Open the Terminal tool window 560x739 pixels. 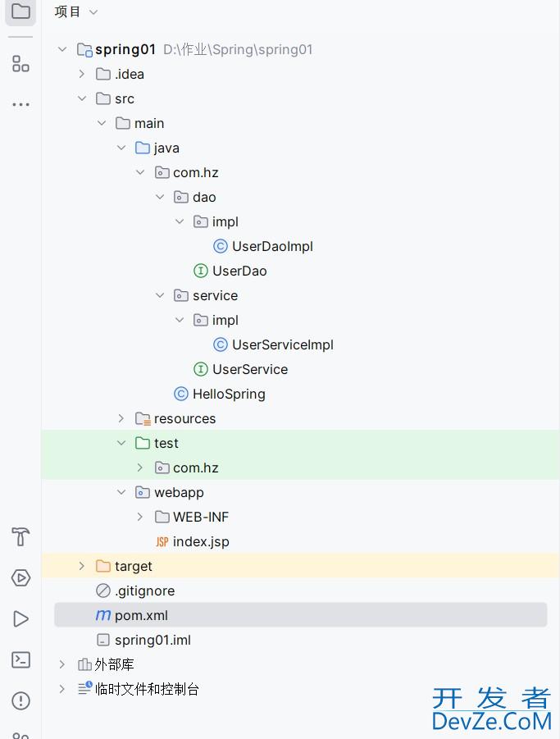pos(20,660)
